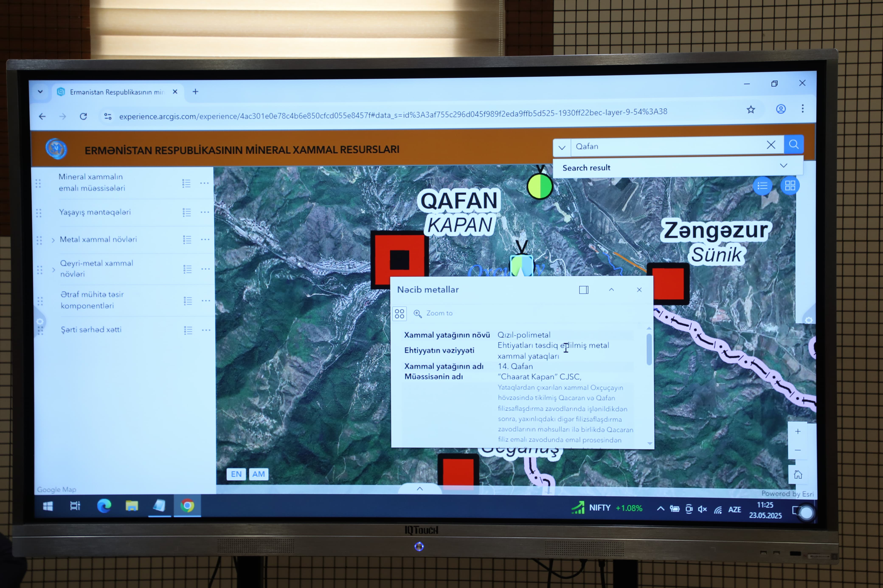
Task: Click the popup vertical scrollbar
Action: (x=649, y=349)
